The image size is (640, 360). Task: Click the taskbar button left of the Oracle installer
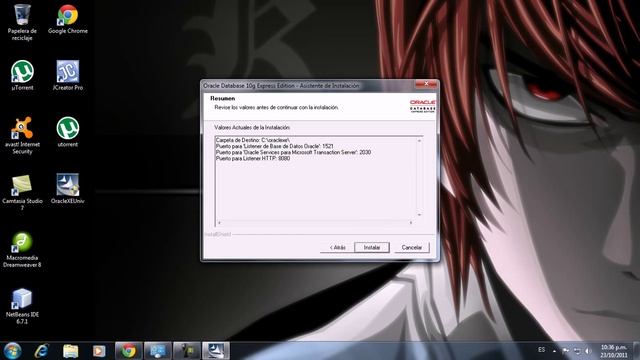[187, 351]
